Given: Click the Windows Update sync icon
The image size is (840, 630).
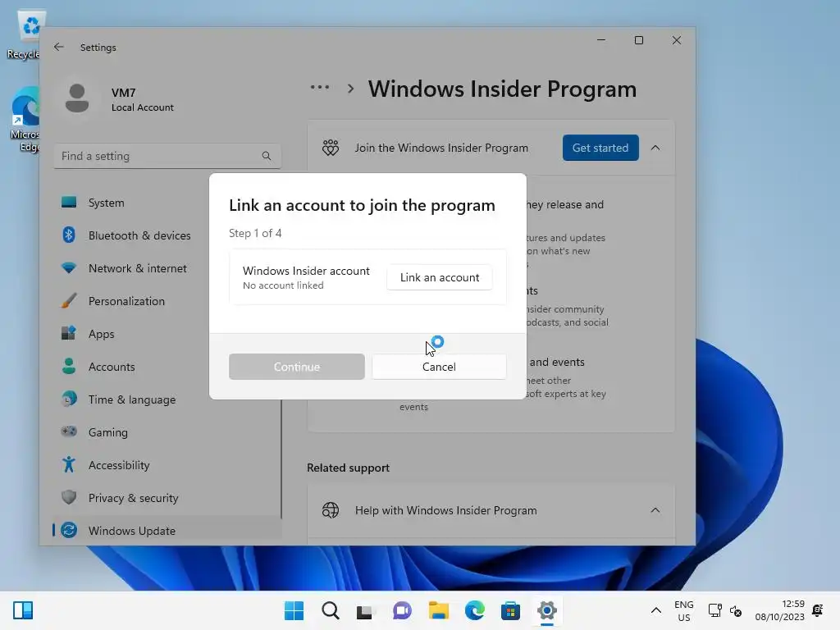Looking at the screenshot, I should [69, 531].
